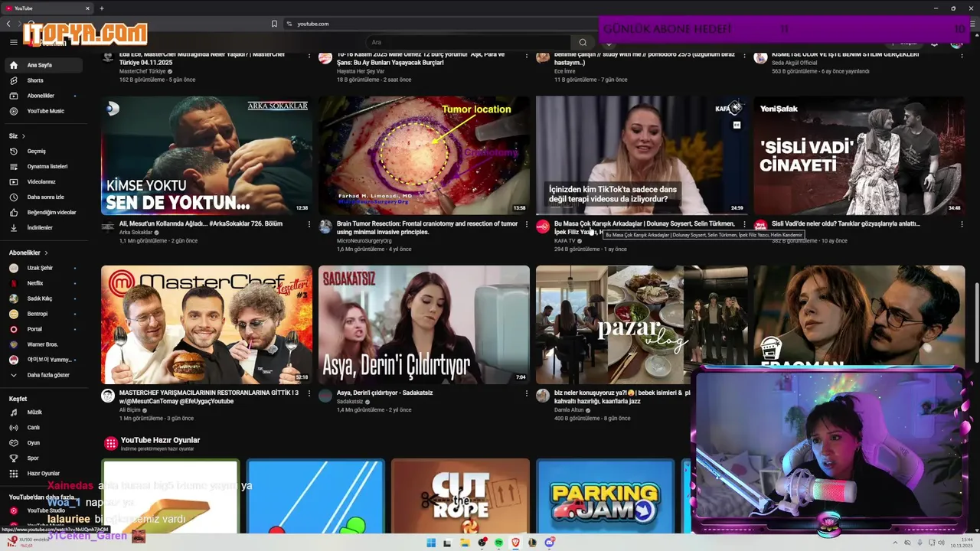Click the search magnifier button

(583, 42)
